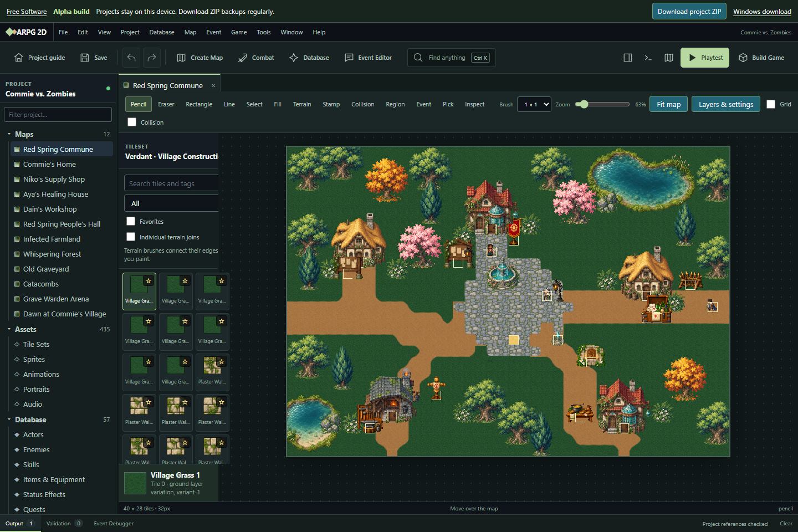Select the Fill tool
This screenshot has width=798, height=532.
278,104
